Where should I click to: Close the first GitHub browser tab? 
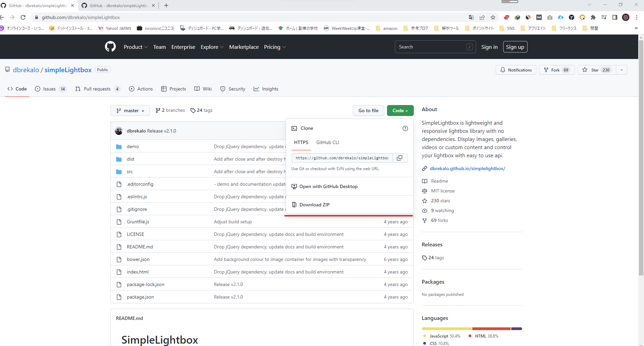click(72, 5)
